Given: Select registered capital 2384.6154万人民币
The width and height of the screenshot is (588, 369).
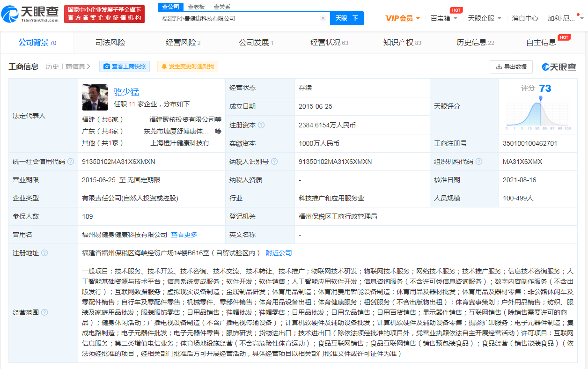Looking at the screenshot, I should point(327,125).
